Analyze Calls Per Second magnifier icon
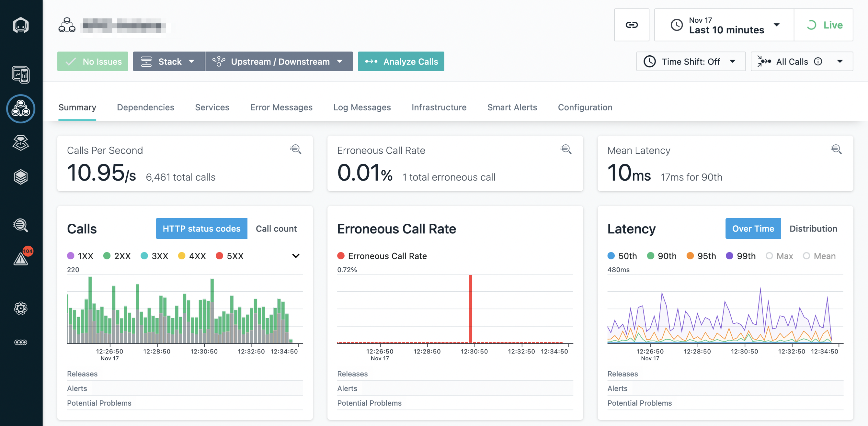868x426 pixels. [295, 149]
